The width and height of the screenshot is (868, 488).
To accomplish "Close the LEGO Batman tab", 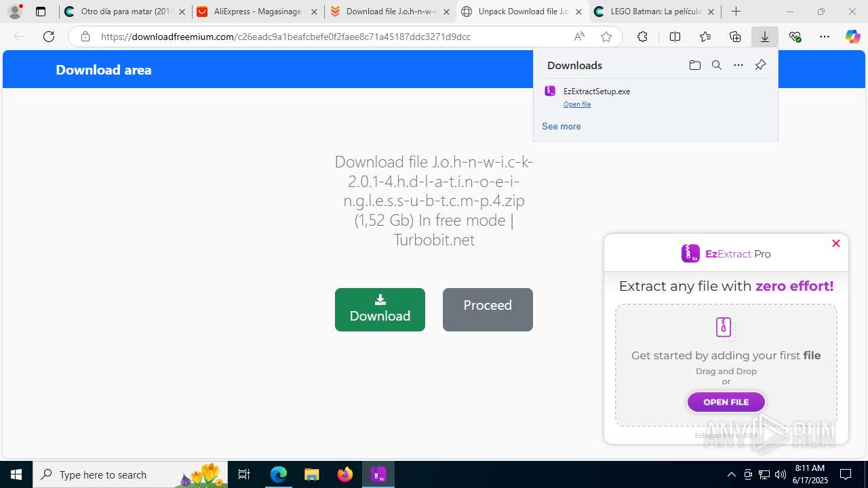I will (711, 12).
